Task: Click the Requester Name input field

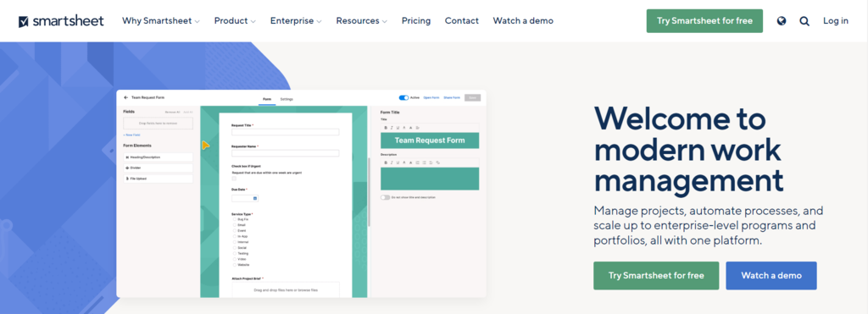Action: (285, 153)
